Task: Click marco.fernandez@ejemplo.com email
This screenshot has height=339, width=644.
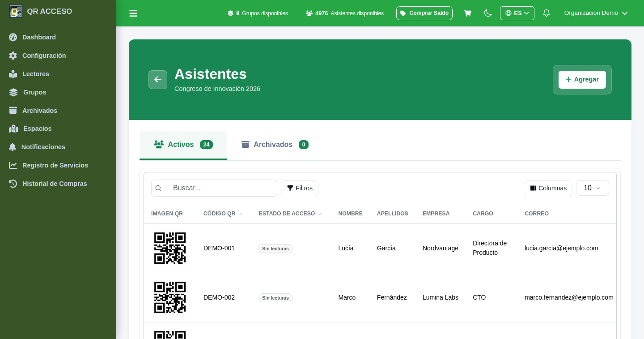Action: tap(569, 297)
